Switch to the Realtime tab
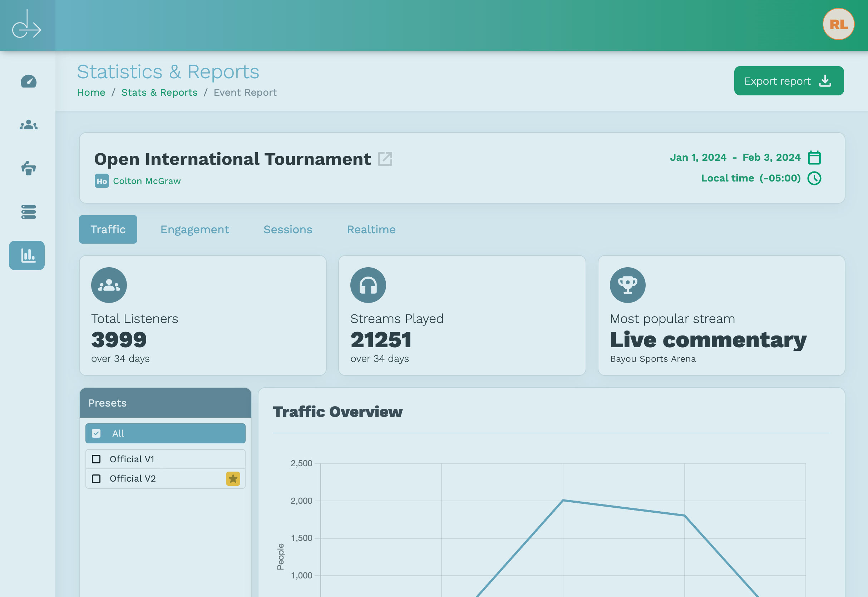Image resolution: width=868 pixels, height=597 pixels. 371,229
